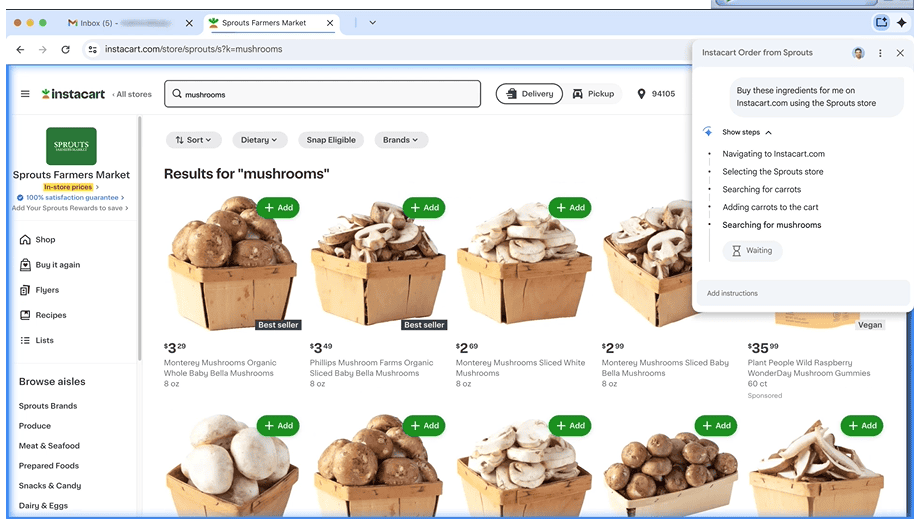This screenshot has height=530, width=918.
Task: Change the 94105 zip code location
Action: (x=663, y=94)
